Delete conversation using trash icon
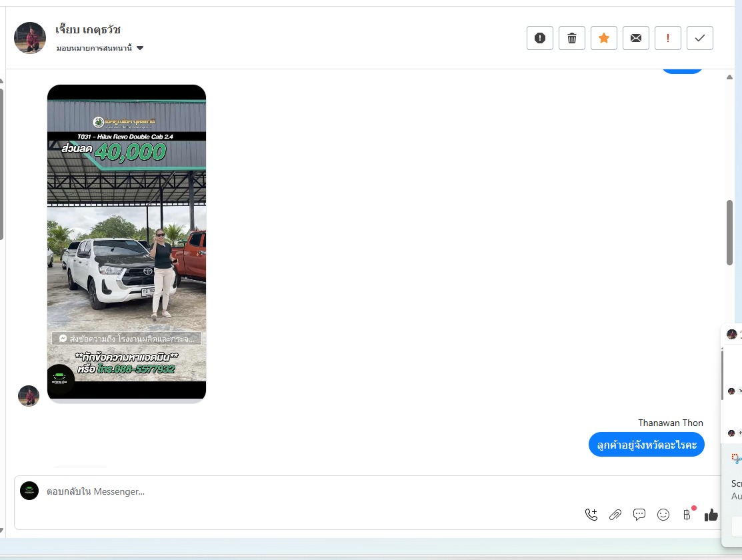Image resolution: width=742 pixels, height=560 pixels. point(571,38)
